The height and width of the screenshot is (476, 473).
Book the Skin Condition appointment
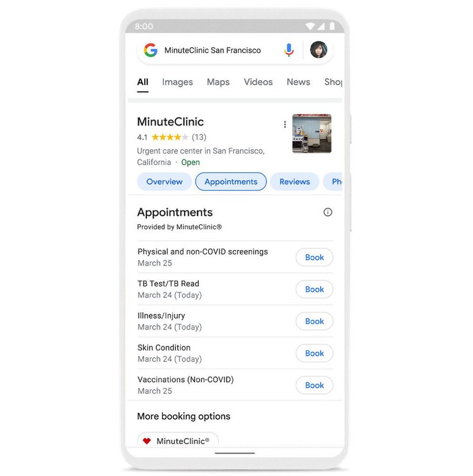tap(314, 353)
